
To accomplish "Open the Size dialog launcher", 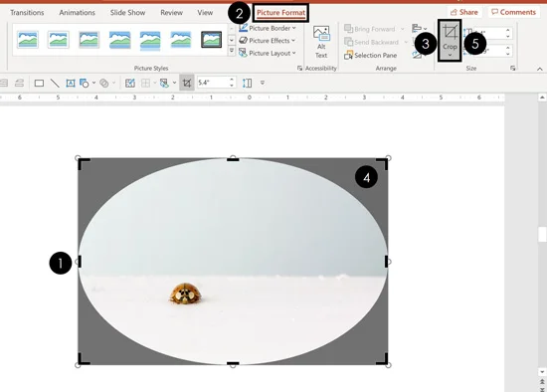I will (512, 68).
